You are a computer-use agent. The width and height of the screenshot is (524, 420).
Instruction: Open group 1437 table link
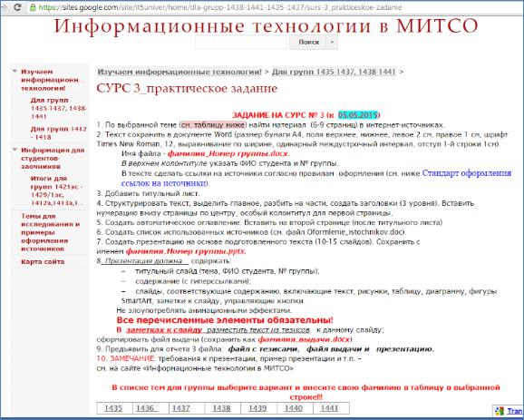180,408
